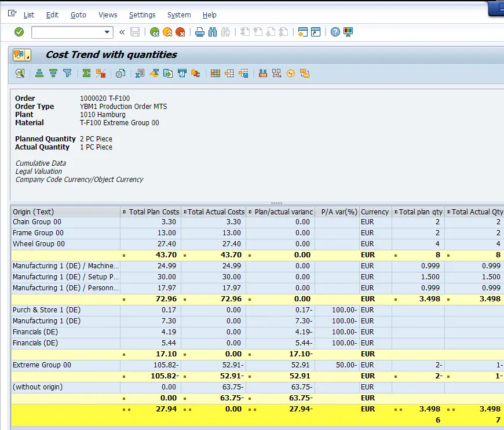Click the Total sigma icon
The image size is (504, 430).
point(86,73)
